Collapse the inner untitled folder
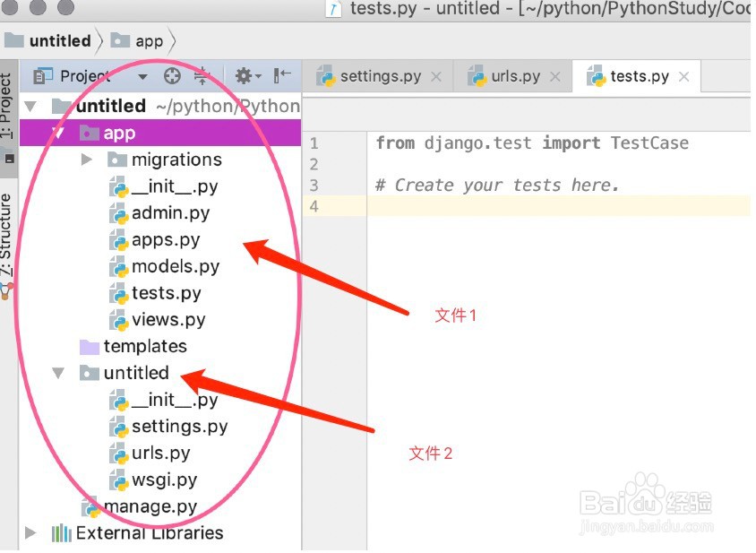Viewport: 756px width, 553px height. tap(58, 373)
